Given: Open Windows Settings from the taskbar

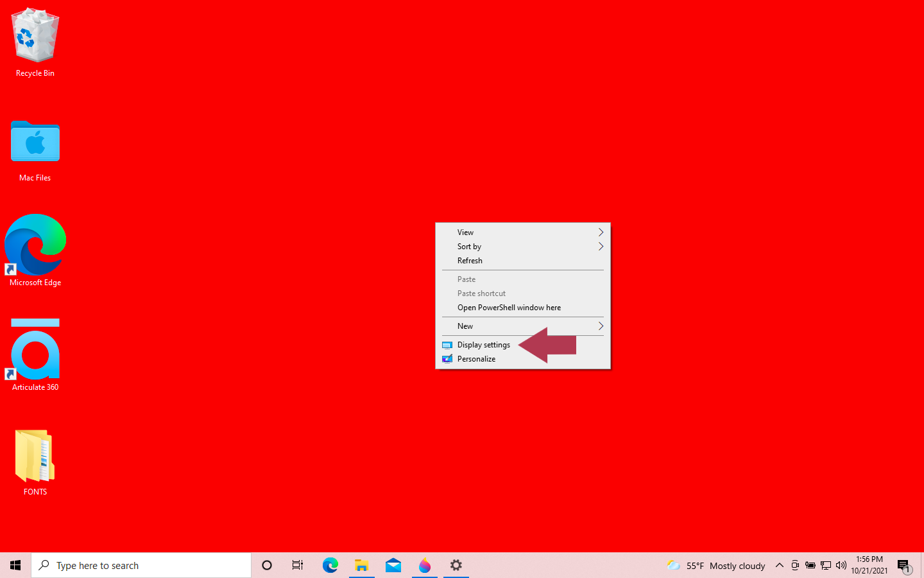Looking at the screenshot, I should [456, 565].
